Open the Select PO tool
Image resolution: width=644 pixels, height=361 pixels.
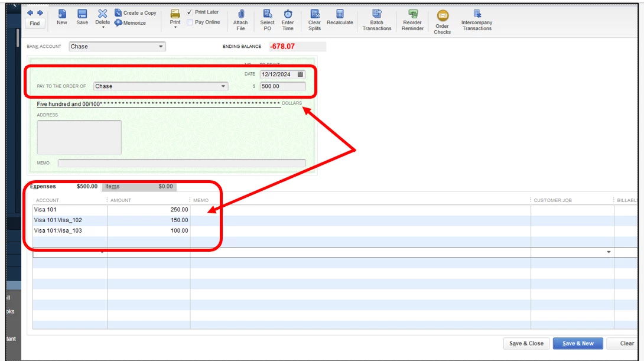pos(267,20)
